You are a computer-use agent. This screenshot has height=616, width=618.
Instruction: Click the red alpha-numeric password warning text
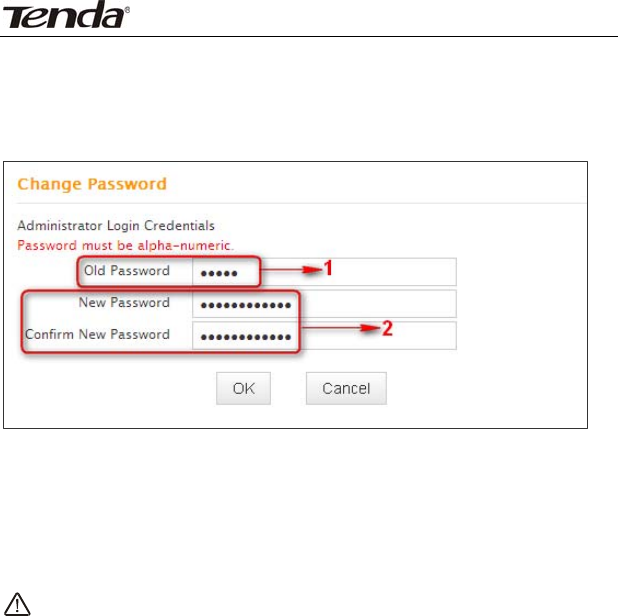click(125, 246)
